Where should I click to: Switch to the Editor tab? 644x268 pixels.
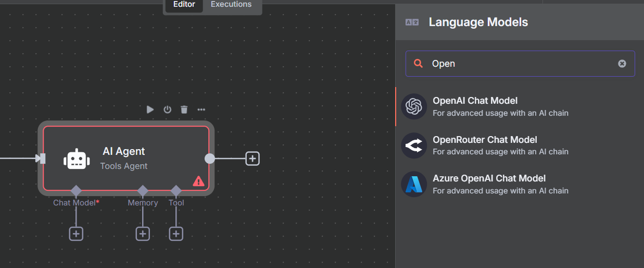click(x=184, y=5)
